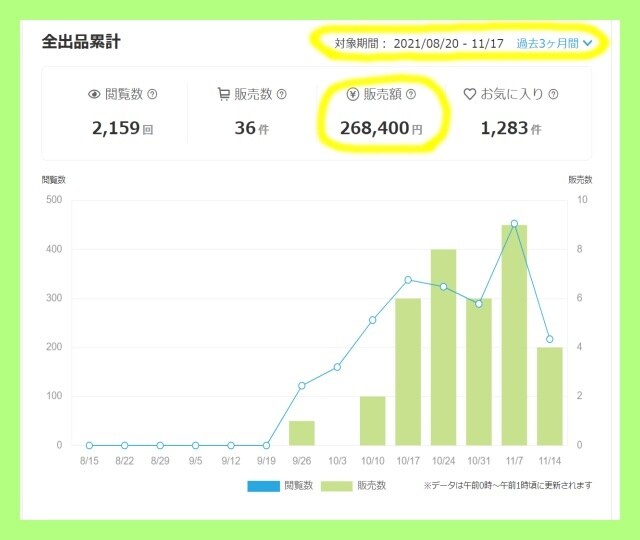Click the 11/14 sales bar
The width and height of the screenshot is (640, 540).
(550, 396)
